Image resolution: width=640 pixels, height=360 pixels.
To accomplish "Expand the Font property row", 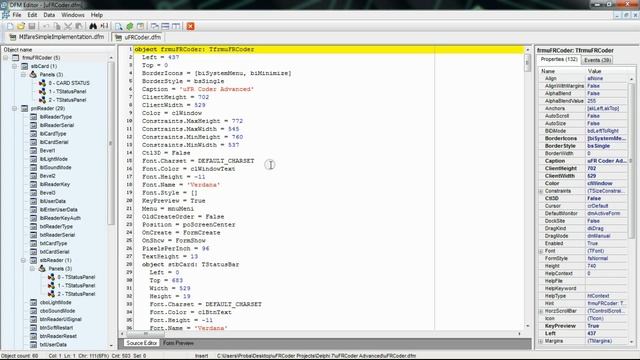I will point(541,251).
